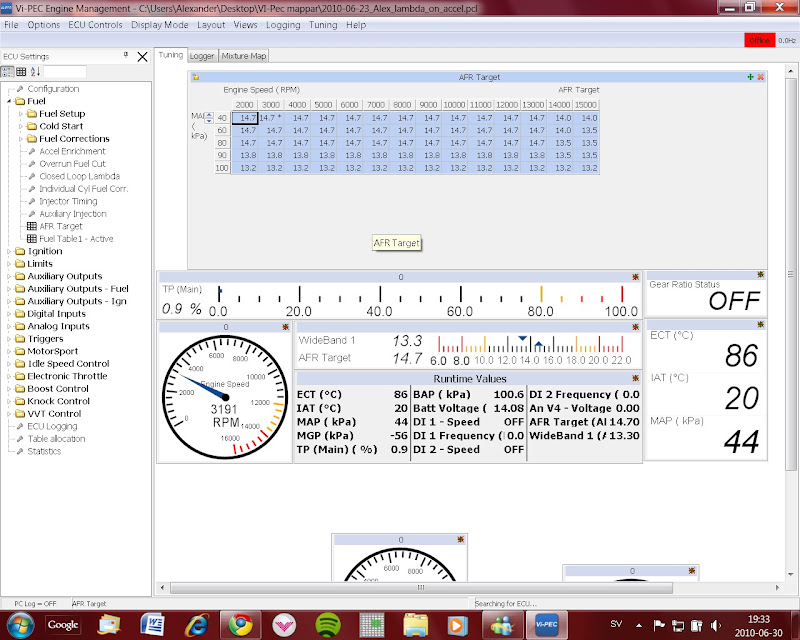Open the Statistics tree item
The width and height of the screenshot is (800, 640).
tap(44, 451)
